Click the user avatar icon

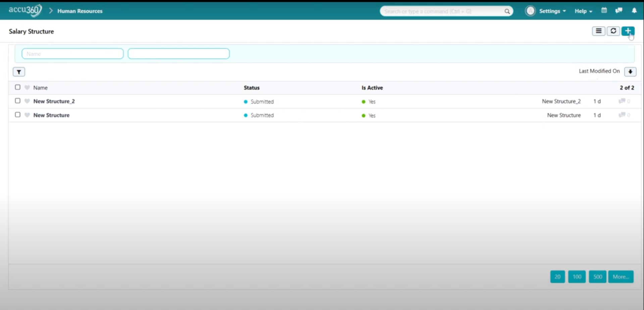click(x=530, y=11)
